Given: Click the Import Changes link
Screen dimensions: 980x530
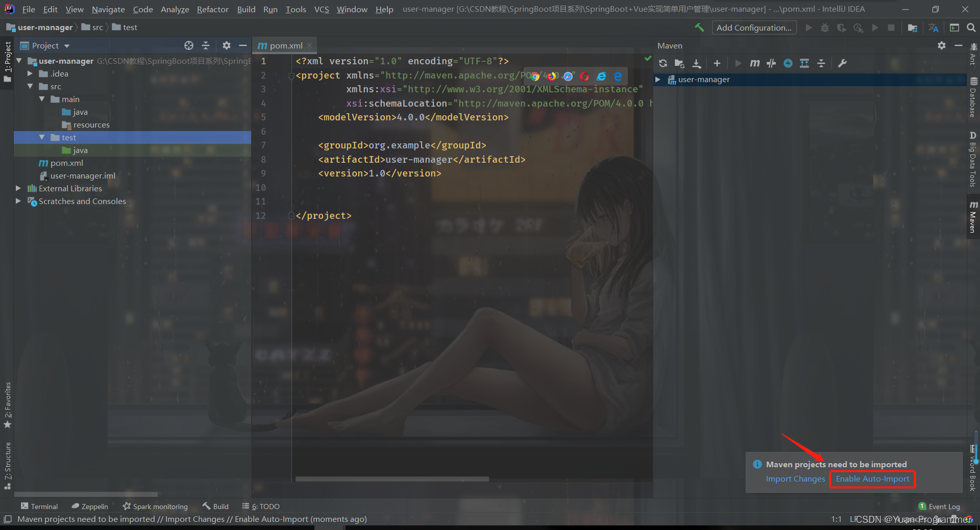Looking at the screenshot, I should (x=795, y=479).
